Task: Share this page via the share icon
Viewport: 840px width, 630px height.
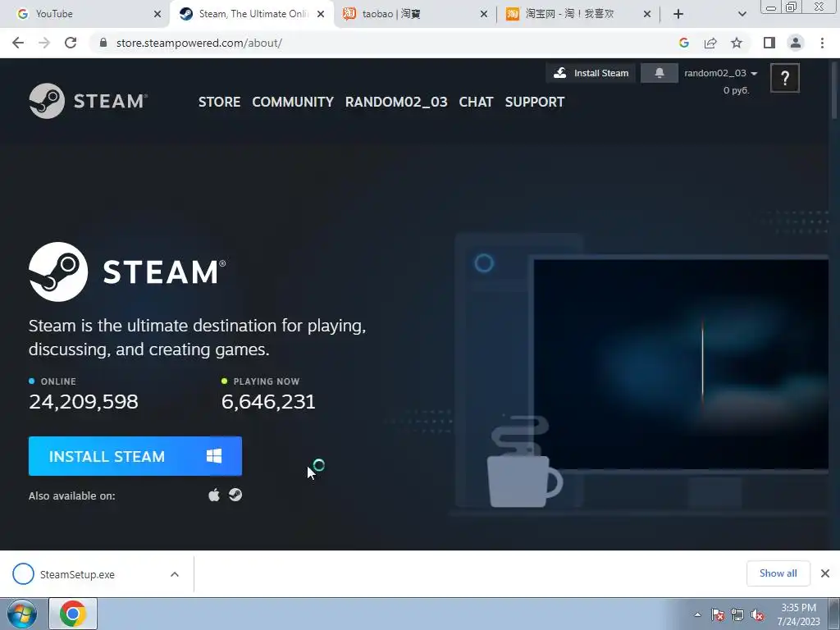Action: click(710, 43)
